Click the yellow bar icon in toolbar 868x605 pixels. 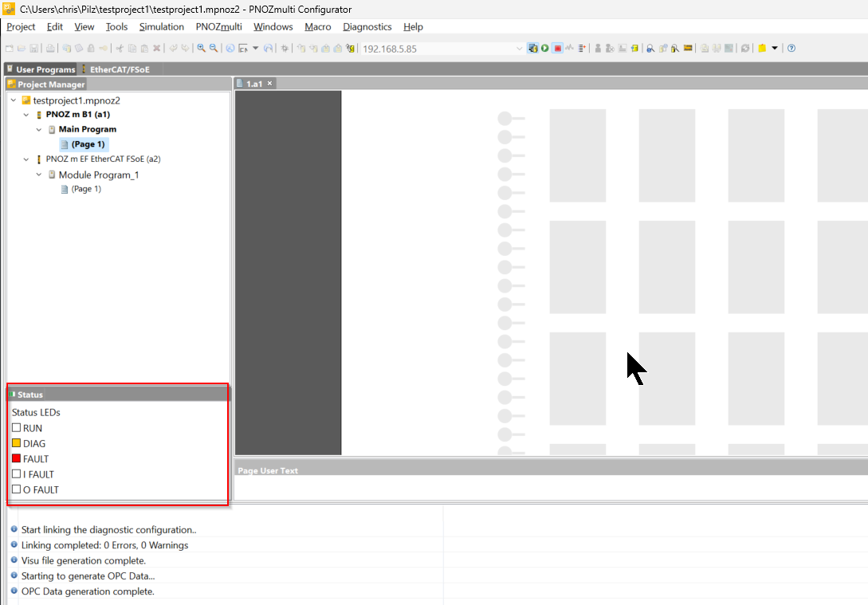pos(688,48)
